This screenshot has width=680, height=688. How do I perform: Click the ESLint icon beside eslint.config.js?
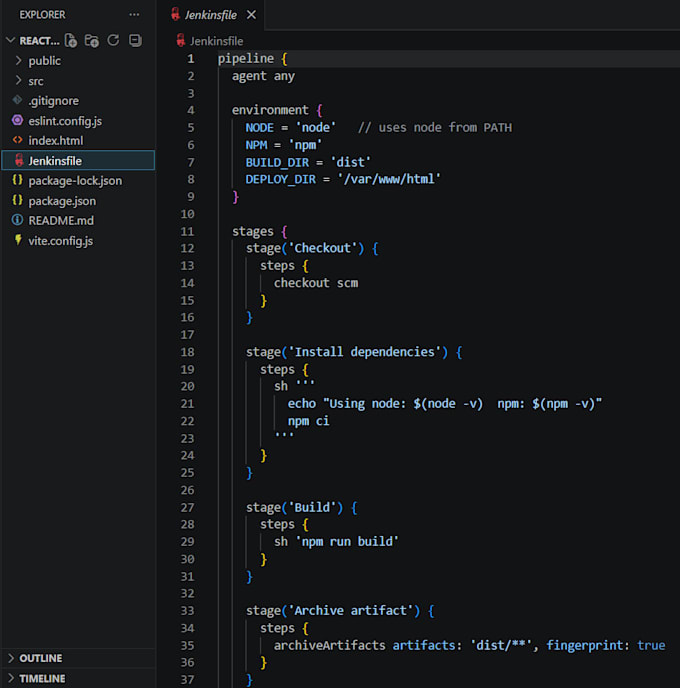(x=18, y=120)
